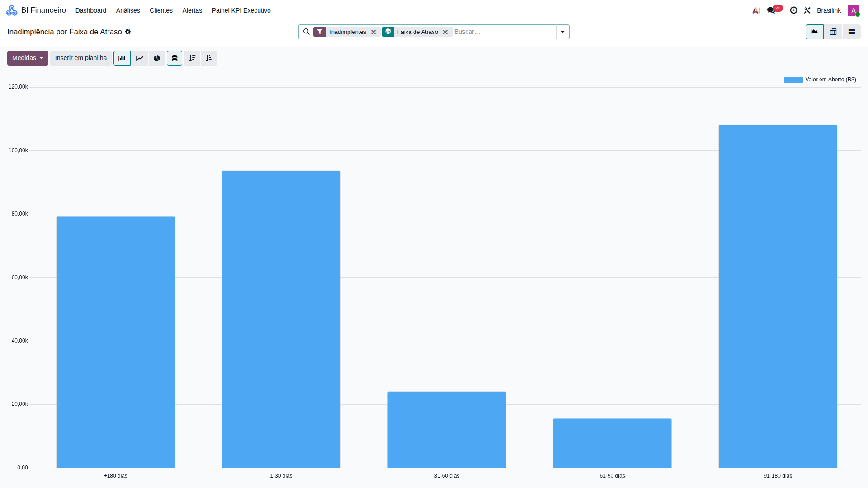Open the Brasilink company switcher

click(829, 10)
